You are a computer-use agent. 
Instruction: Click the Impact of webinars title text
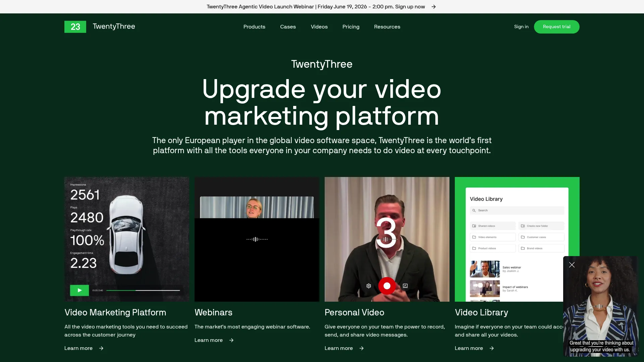pyautogui.click(x=515, y=287)
